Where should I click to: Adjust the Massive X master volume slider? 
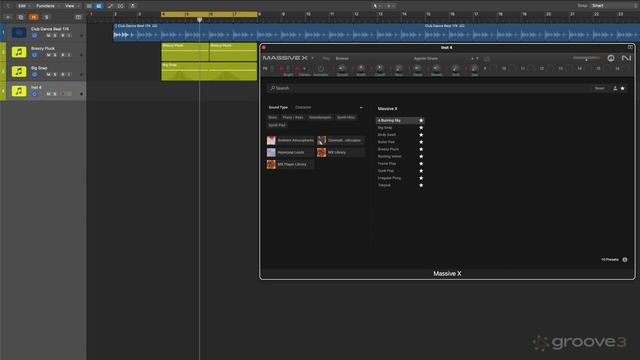point(587,58)
